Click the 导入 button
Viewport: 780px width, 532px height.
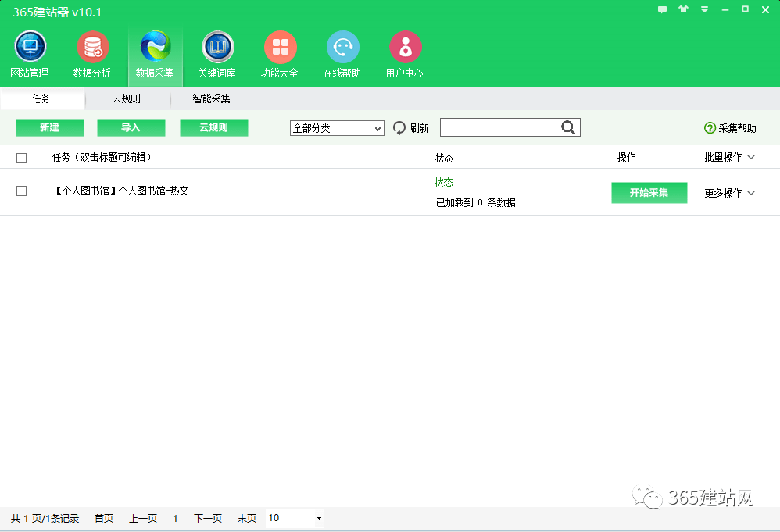point(131,128)
